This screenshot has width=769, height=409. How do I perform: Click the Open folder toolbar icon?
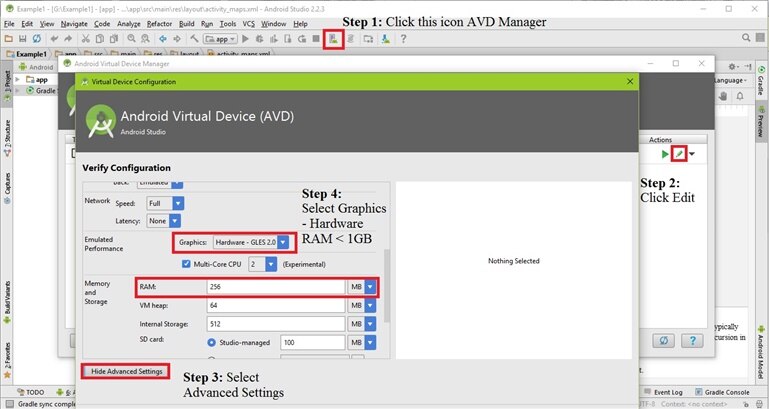click(8, 39)
